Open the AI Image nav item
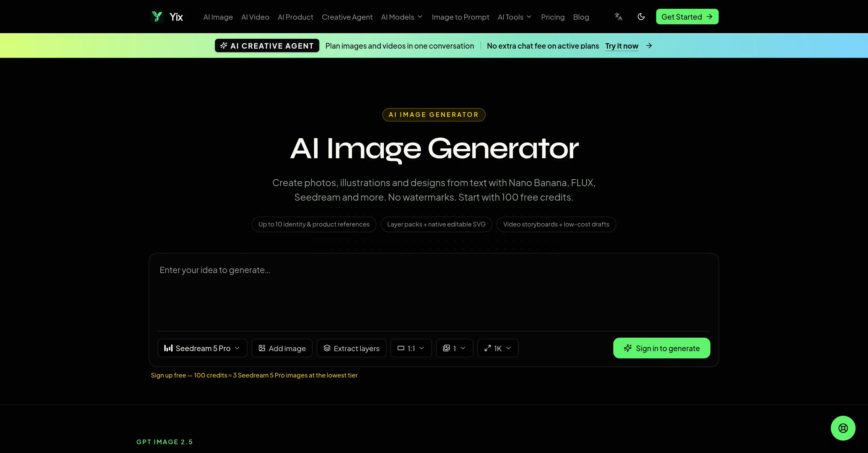This screenshot has width=868, height=453. click(218, 17)
